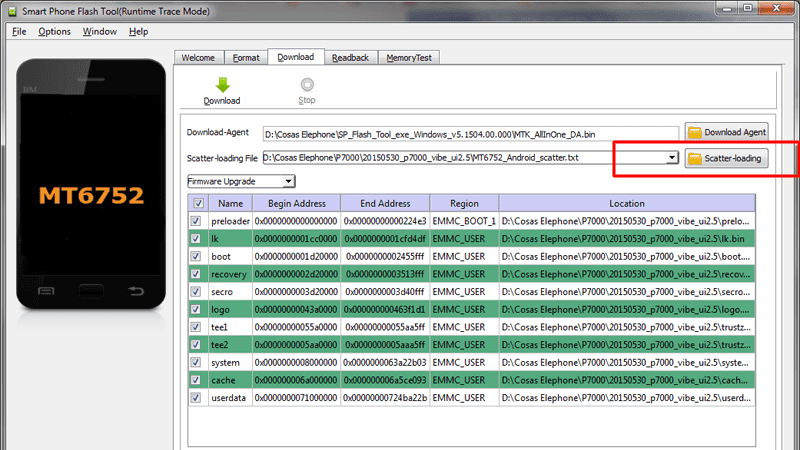
Task: Uncheck the userdata partition checkbox
Action: (196, 397)
